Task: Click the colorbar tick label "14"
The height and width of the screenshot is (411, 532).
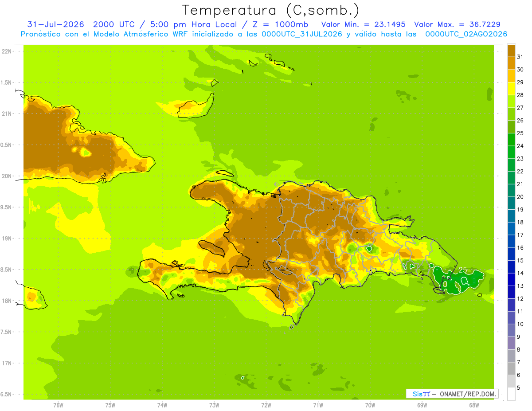Action: pos(520,273)
